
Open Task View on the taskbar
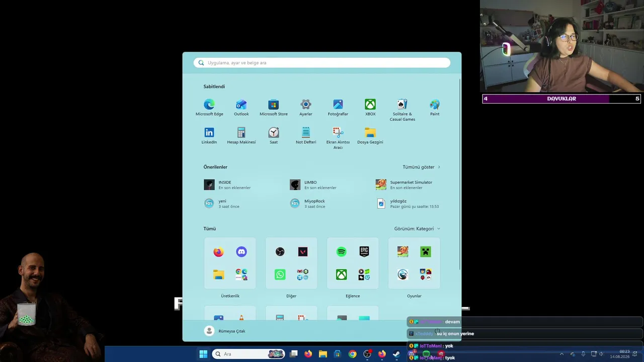pos(294,354)
